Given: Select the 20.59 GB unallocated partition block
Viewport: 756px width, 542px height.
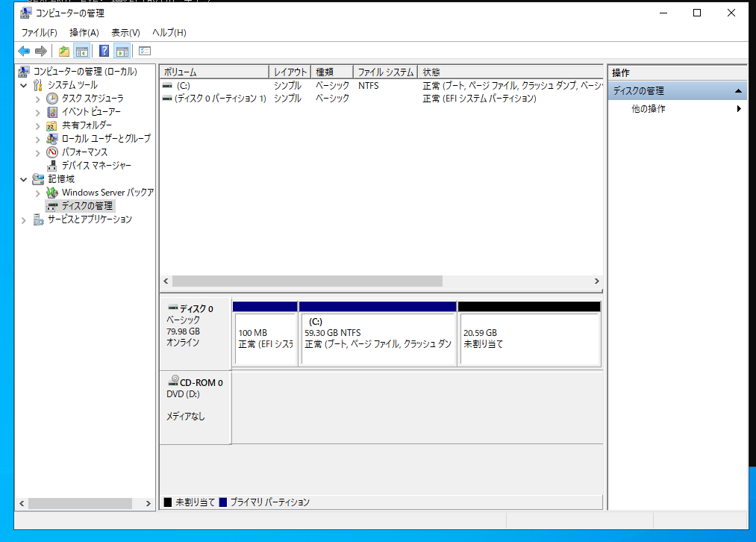Looking at the screenshot, I should [529, 338].
